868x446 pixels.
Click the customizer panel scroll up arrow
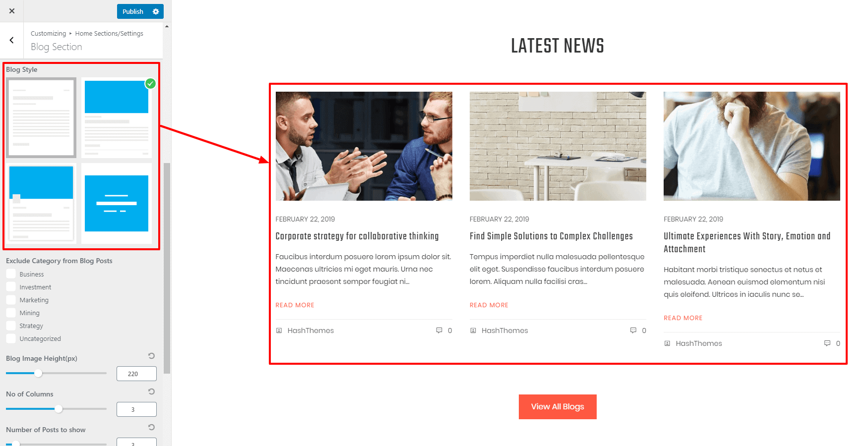pos(167,26)
